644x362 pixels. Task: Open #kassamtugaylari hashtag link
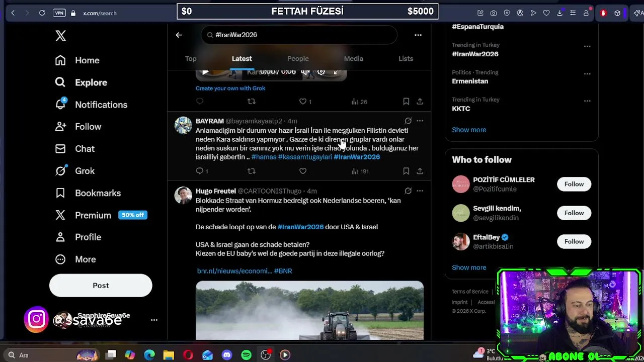[x=305, y=157]
